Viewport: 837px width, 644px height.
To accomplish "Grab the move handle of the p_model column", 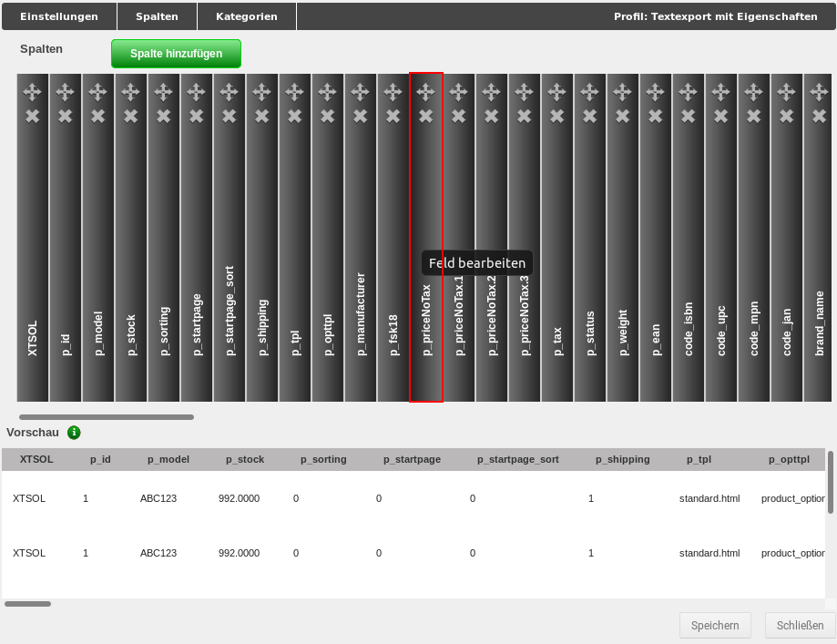I will [97, 91].
